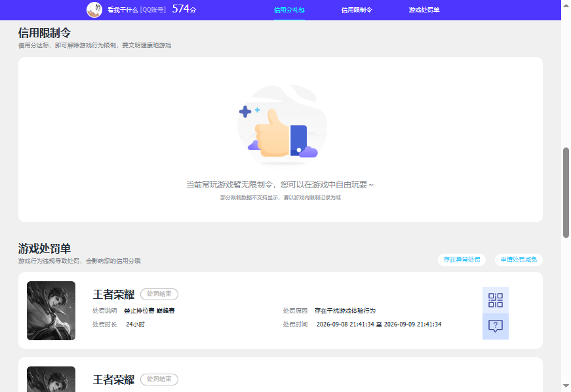Screen dimensions: 571x392
Task: Click the game thumbnail on the second penalty card
Action: pyautogui.click(x=51, y=380)
